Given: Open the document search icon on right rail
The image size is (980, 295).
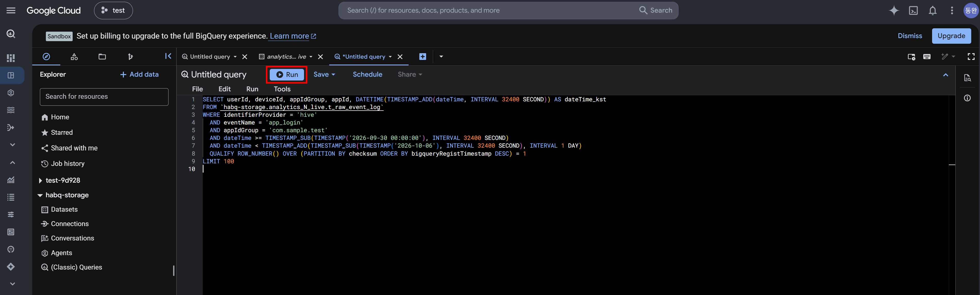Looking at the screenshot, I should [967, 78].
